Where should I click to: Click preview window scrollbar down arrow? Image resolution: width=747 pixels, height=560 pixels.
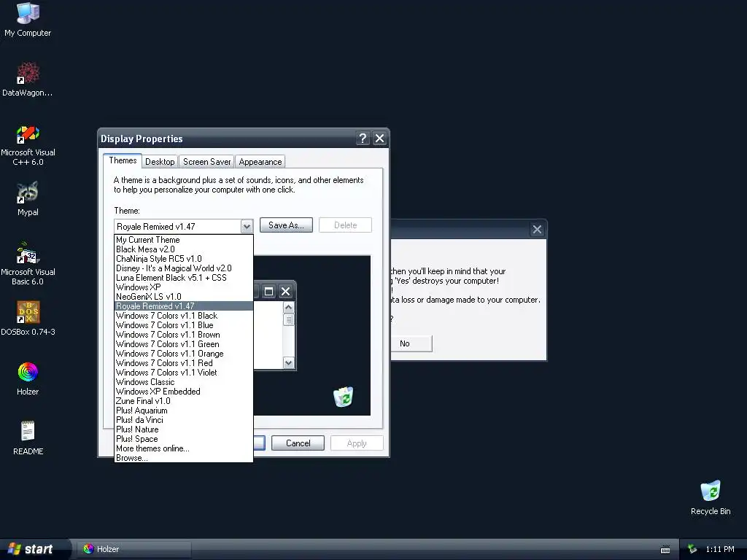click(288, 363)
